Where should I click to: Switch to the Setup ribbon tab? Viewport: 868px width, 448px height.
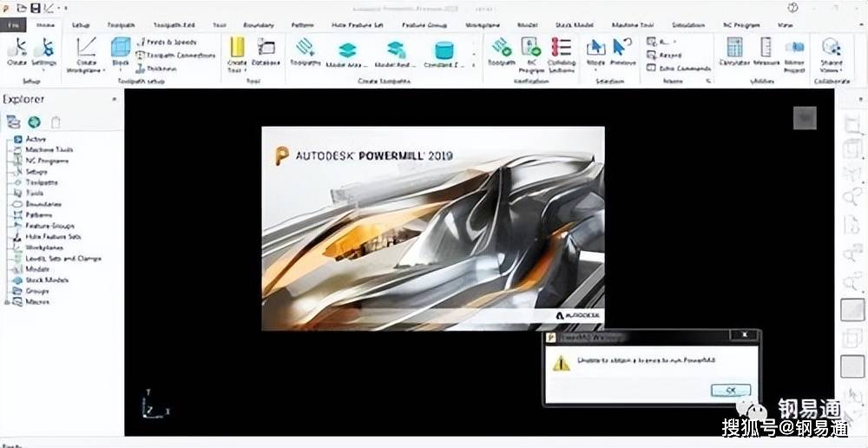pyautogui.click(x=80, y=25)
